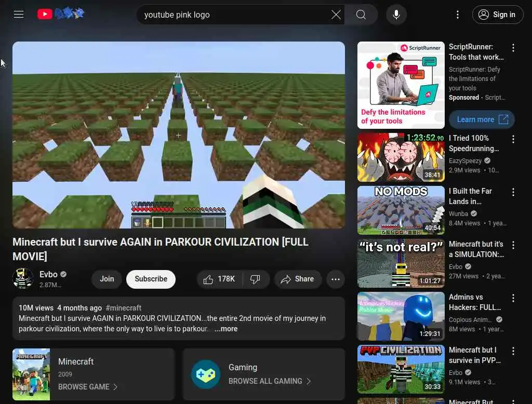
Task: Open PVP Civilization video thumbnail
Action: 401,369
